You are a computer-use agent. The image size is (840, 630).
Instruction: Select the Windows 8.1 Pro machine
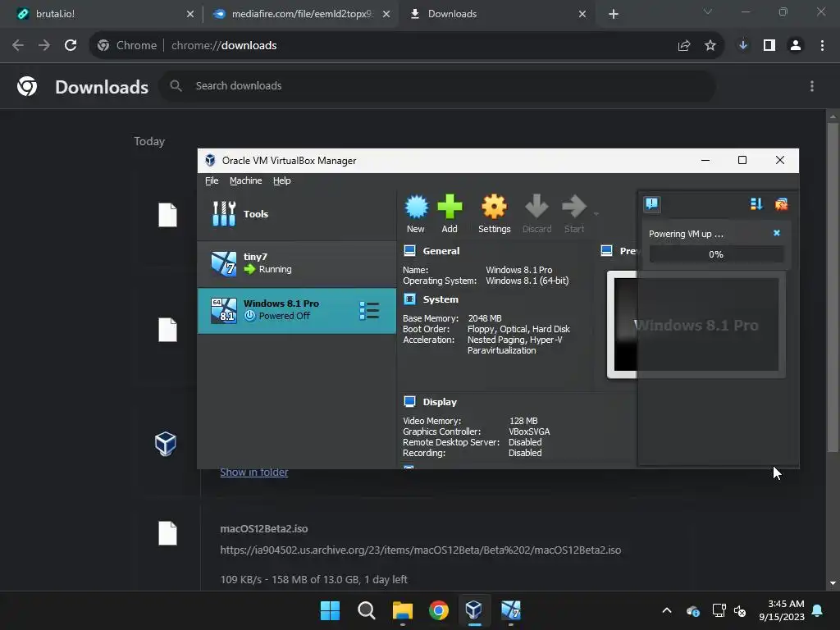point(297,311)
